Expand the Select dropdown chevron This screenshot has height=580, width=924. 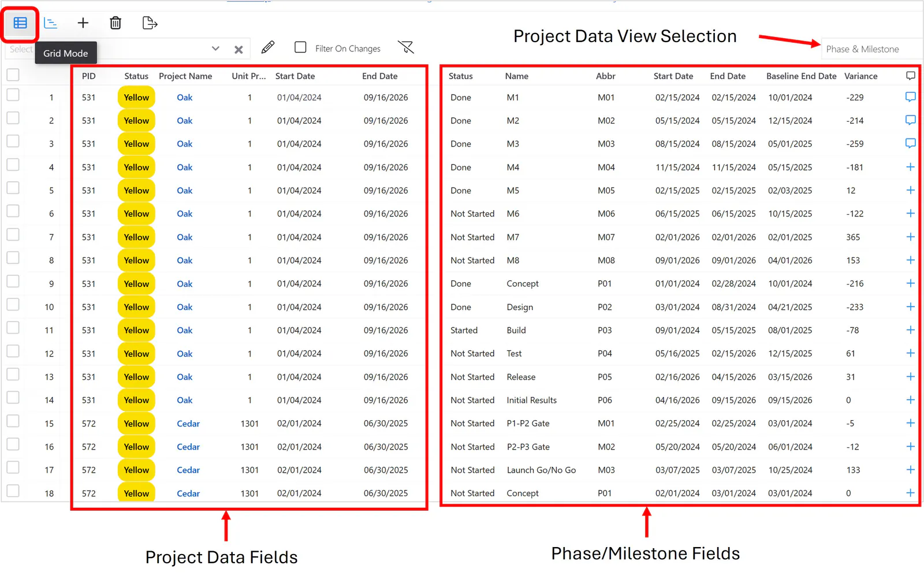pyautogui.click(x=215, y=48)
